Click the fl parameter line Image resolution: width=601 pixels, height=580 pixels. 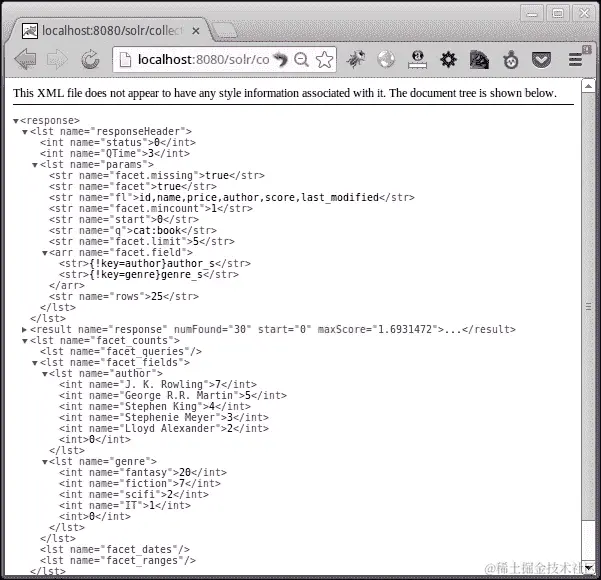232,197
